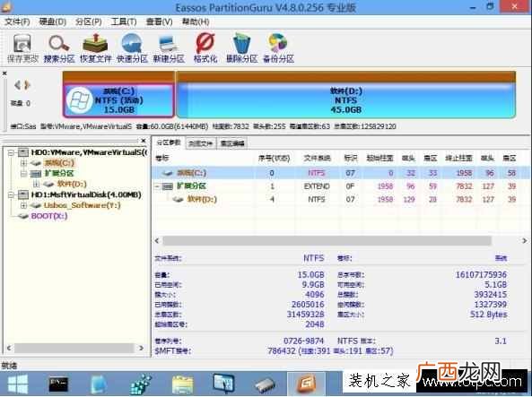Open the 查看(V) menu
The width and height of the screenshot is (532, 397).
(159, 22)
